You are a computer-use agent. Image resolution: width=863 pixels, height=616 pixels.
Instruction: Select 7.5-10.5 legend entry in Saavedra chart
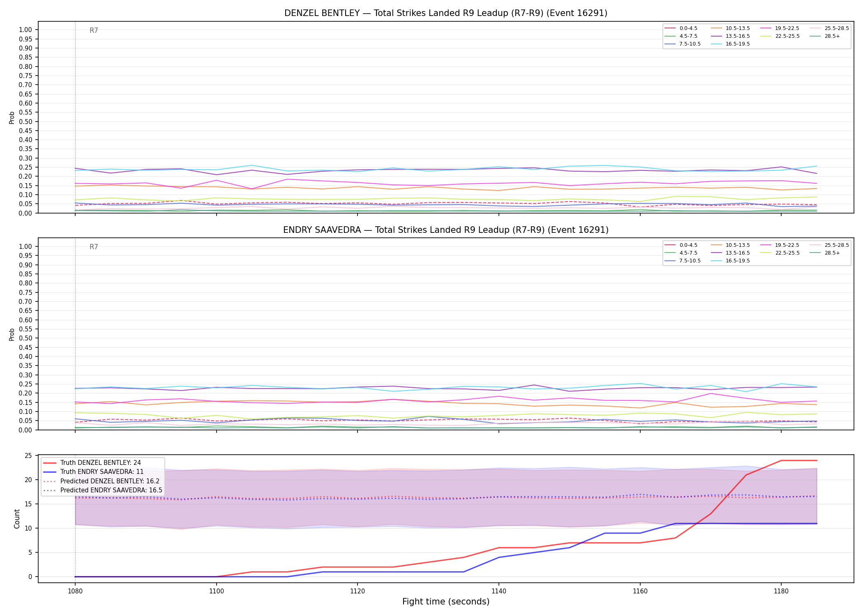tap(683, 261)
